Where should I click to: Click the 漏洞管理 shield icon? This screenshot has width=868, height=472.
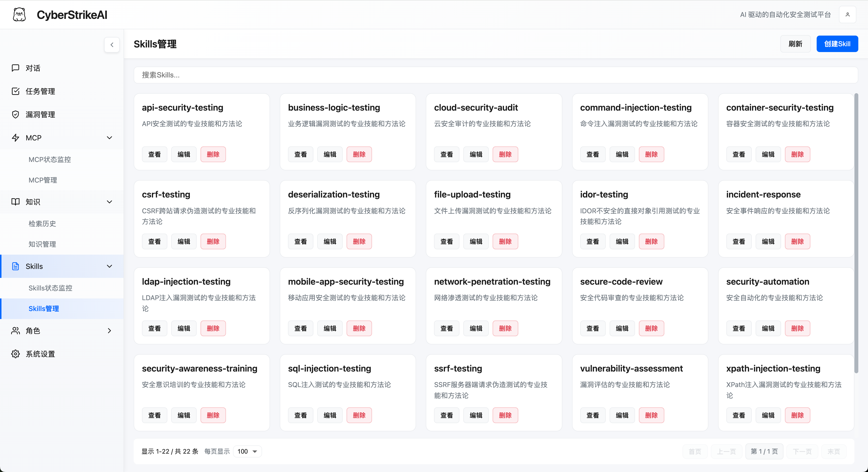[x=15, y=114]
